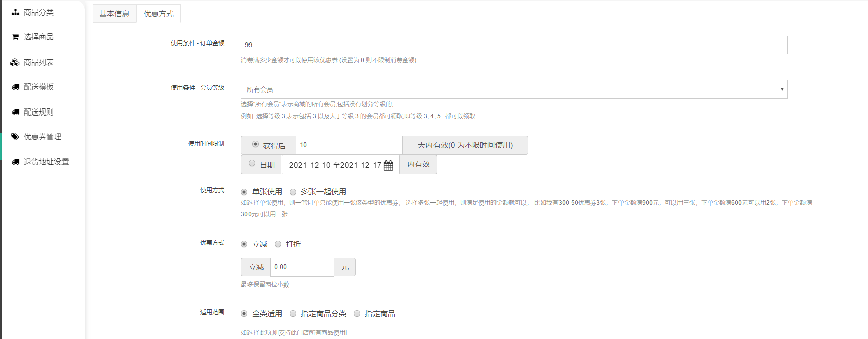This screenshot has height=339, width=868.
Task: Click the 商品分类 sitemap icon in sidebar
Action: point(15,12)
